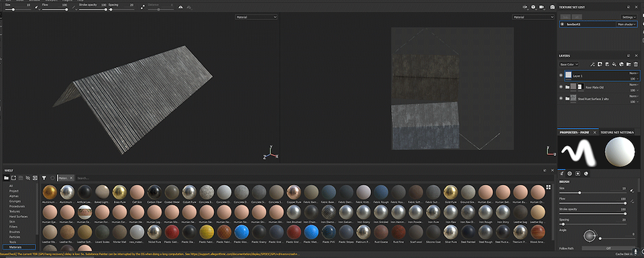644x258 pixels.
Task: Toggle visibility of Layer 1
Action: tap(561, 75)
